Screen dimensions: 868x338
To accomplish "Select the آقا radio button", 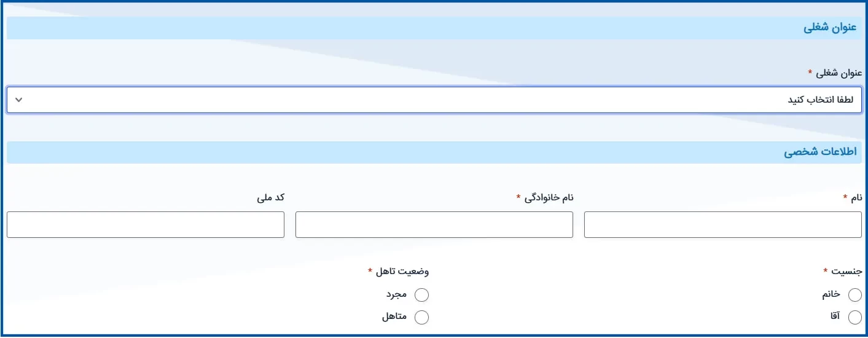I will click(x=854, y=317).
